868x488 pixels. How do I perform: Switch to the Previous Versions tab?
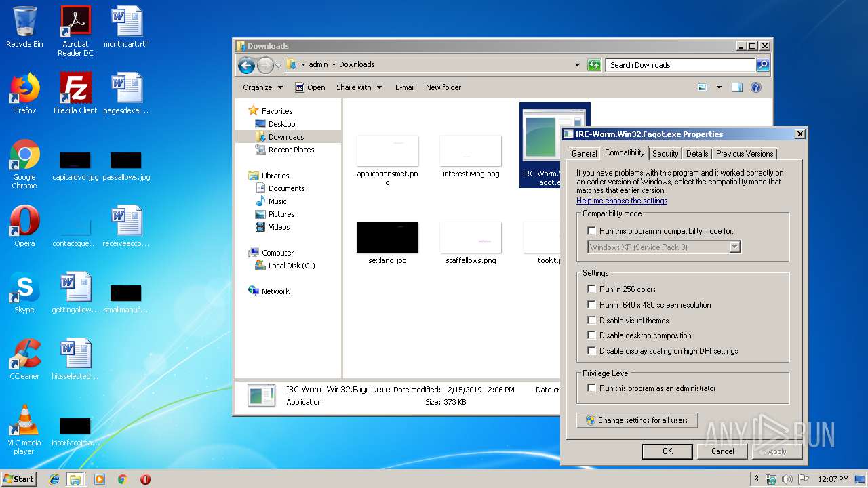[x=745, y=154]
